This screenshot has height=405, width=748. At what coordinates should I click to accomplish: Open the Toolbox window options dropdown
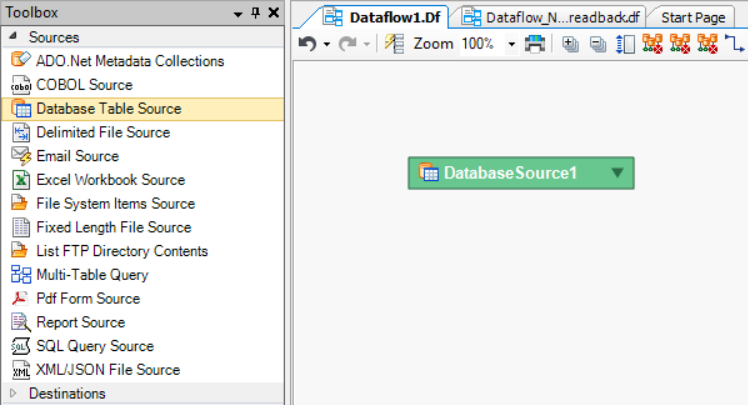[238, 13]
